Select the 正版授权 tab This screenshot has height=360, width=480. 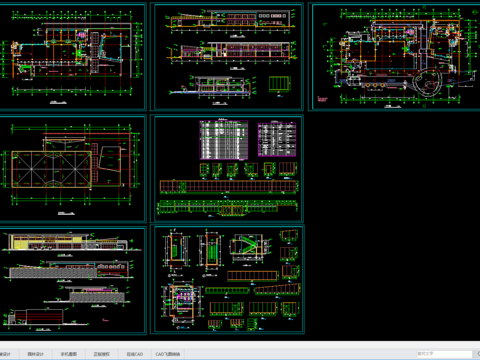tap(102, 354)
